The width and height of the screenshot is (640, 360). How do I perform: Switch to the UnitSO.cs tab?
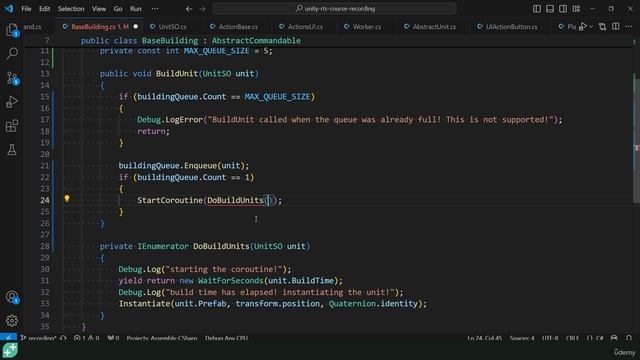point(172,27)
